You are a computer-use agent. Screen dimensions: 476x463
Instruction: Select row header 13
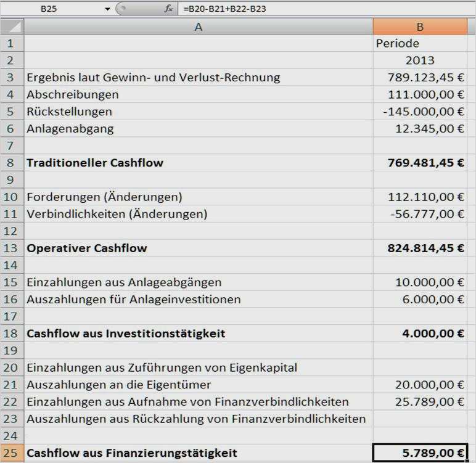click(x=12, y=248)
